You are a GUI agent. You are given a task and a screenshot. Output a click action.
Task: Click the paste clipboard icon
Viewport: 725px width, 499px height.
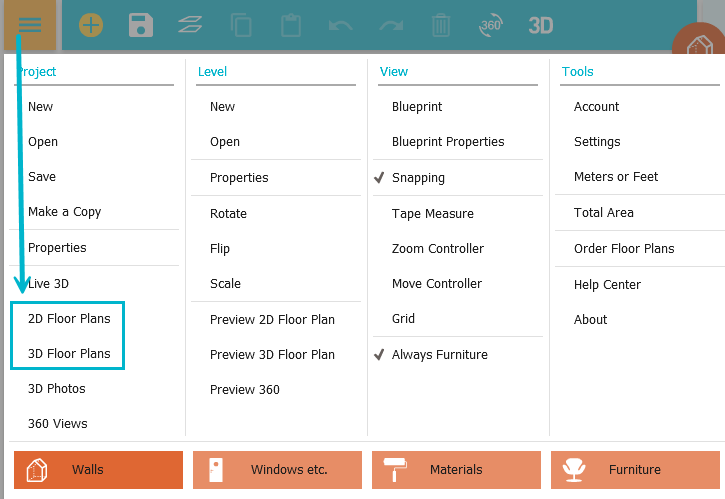click(291, 25)
